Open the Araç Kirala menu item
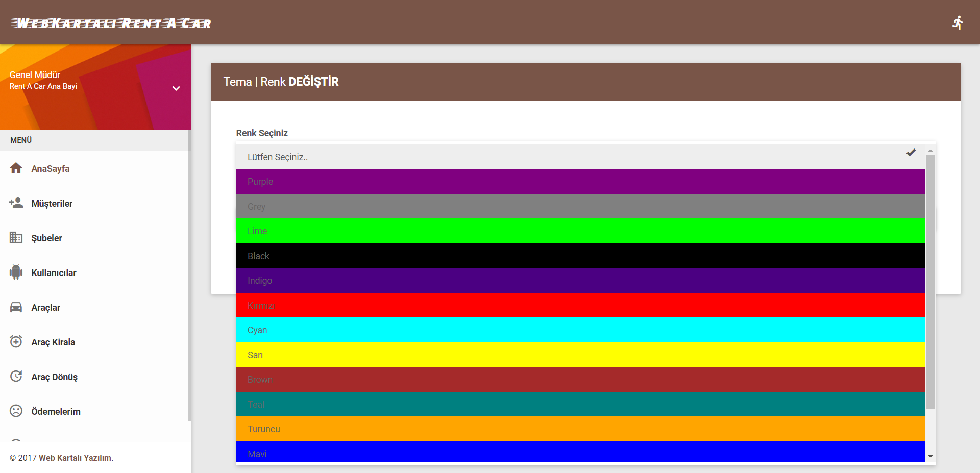980x473 pixels. click(53, 342)
